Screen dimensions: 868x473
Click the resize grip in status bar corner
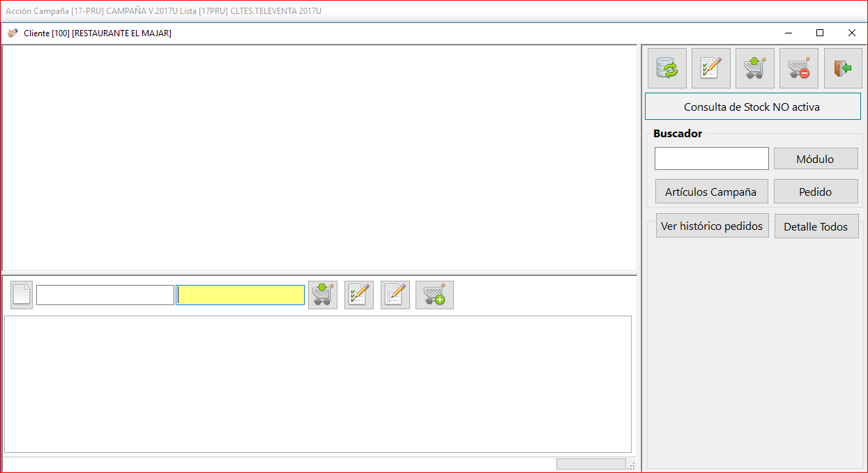click(x=632, y=465)
